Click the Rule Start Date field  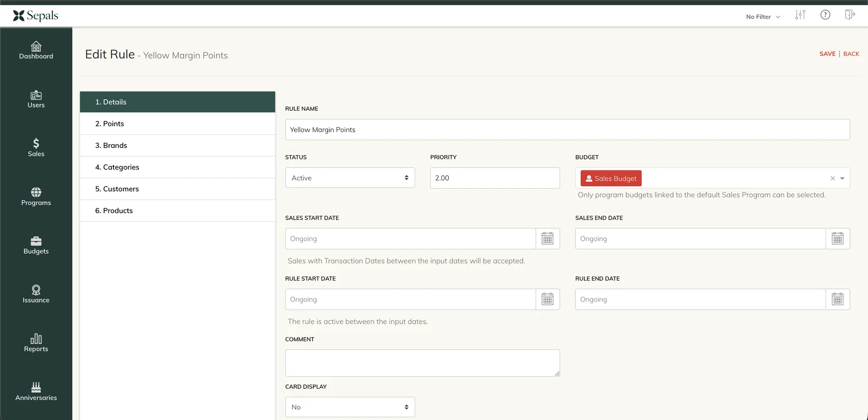[x=410, y=299]
